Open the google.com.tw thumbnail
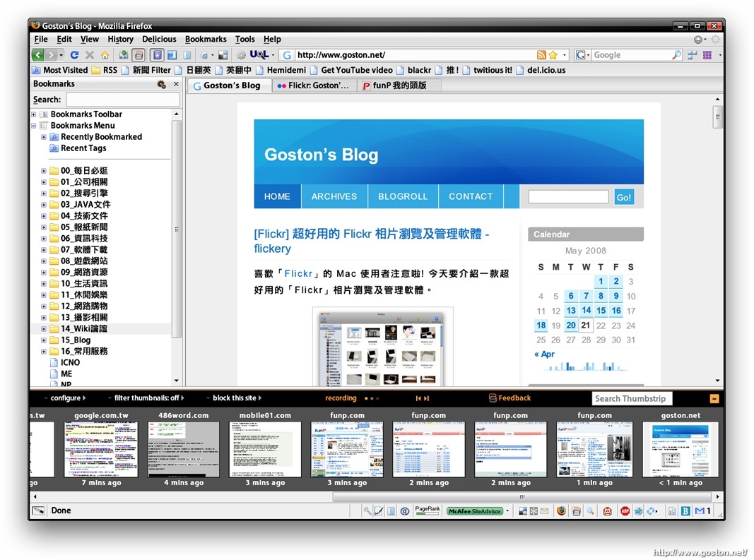Viewport: 754px width, 560px height. (x=101, y=449)
